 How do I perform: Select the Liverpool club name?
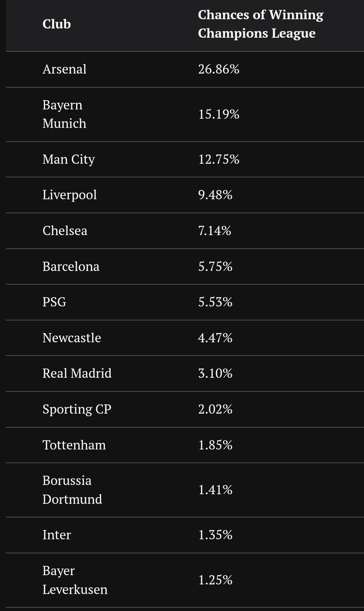pyautogui.click(x=69, y=195)
